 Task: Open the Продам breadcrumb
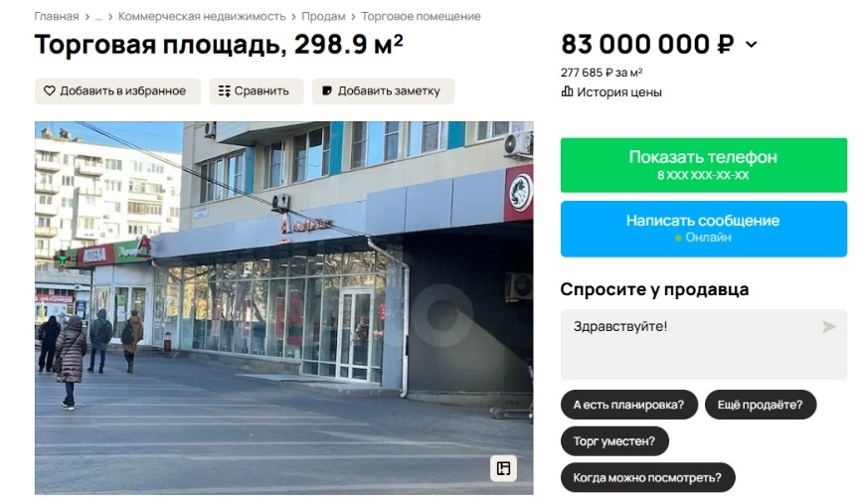[x=323, y=17]
